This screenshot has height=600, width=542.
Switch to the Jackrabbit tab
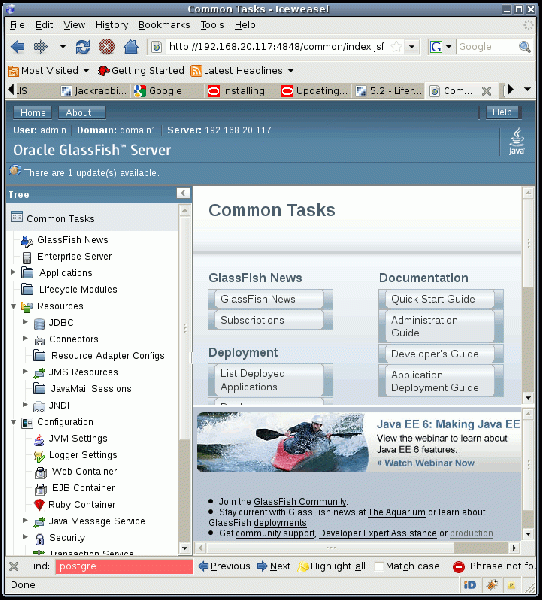(x=94, y=91)
